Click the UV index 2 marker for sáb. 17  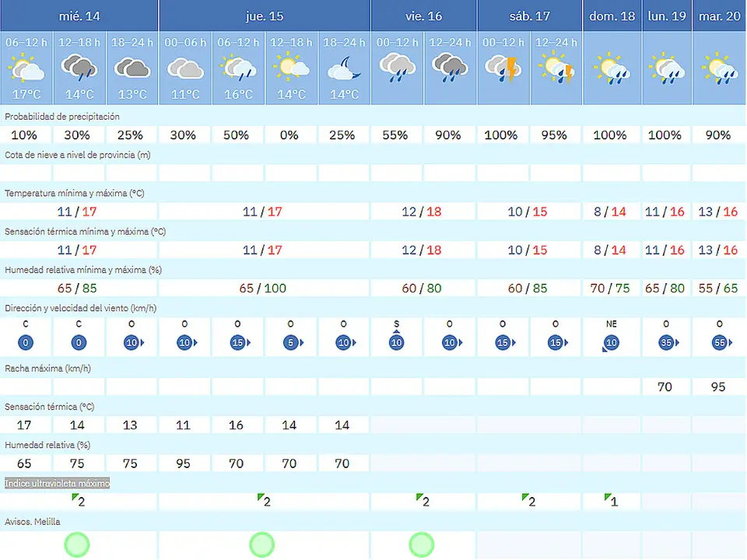click(x=529, y=500)
